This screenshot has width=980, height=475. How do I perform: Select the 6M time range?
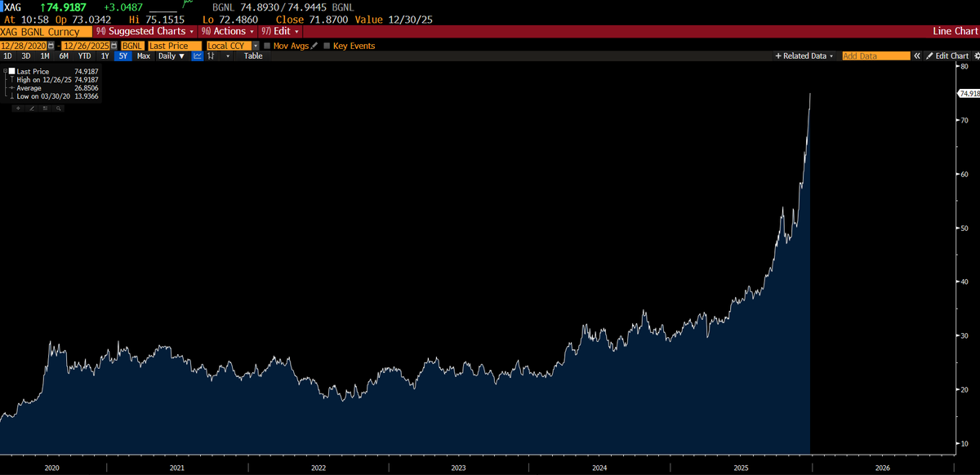[x=64, y=56]
